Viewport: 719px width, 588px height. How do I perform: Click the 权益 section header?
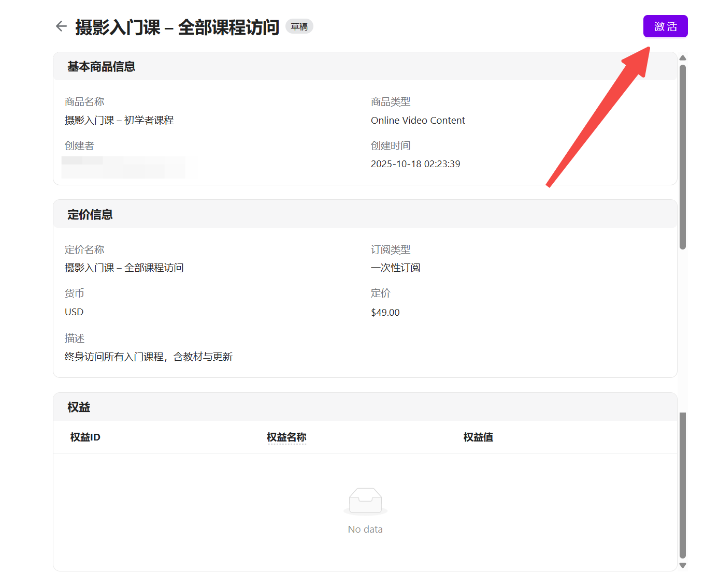pos(79,407)
